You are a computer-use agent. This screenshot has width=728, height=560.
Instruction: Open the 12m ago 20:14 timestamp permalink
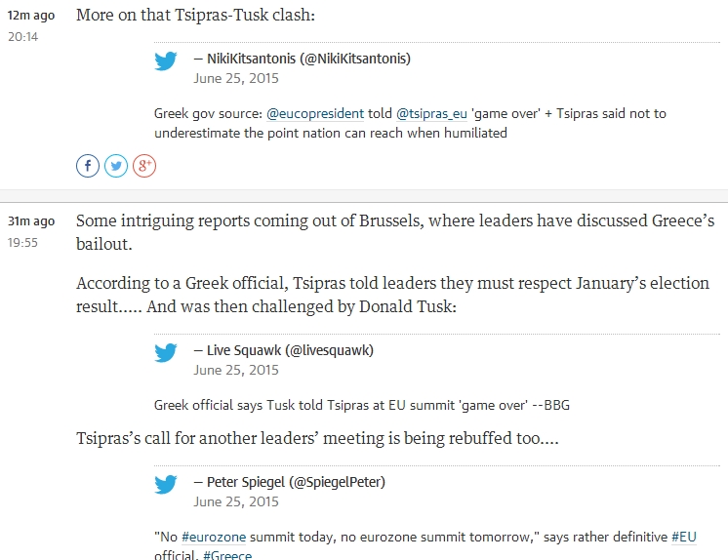pyautogui.click(x=31, y=25)
